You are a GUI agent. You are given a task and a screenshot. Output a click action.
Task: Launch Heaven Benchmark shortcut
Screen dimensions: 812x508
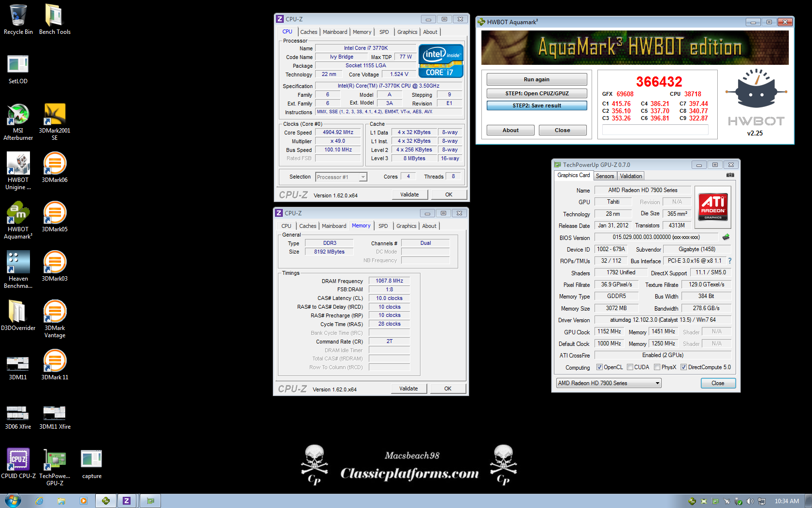pos(18,269)
